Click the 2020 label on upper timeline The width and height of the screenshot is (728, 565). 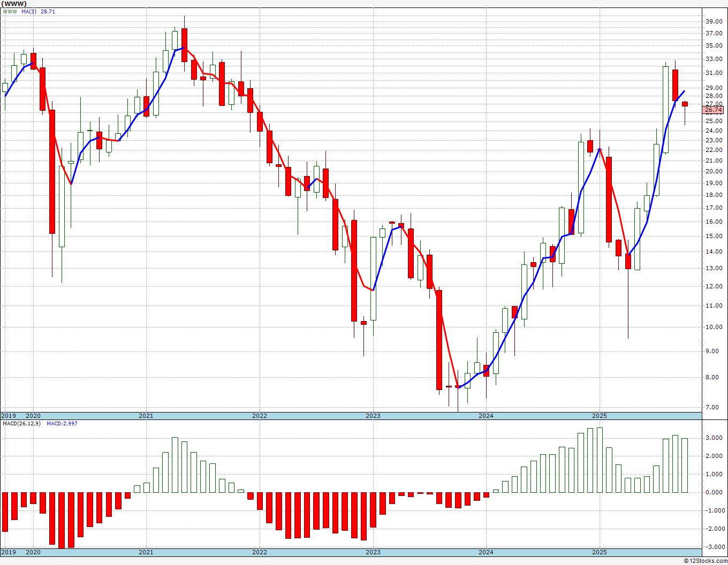point(33,416)
